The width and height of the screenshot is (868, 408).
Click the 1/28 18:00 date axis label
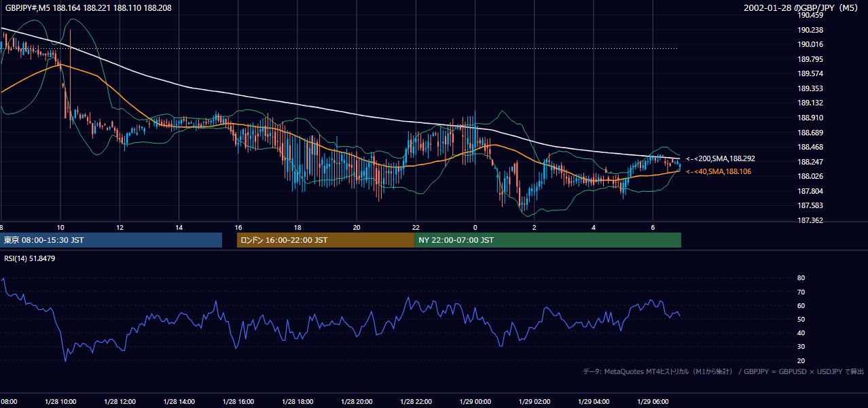coord(297,402)
